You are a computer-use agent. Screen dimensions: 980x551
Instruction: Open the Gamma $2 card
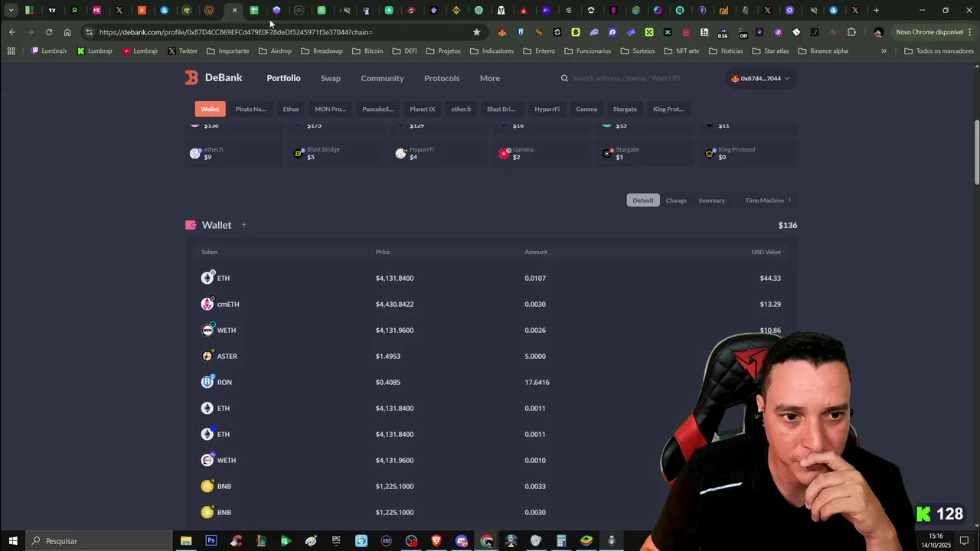(x=543, y=153)
